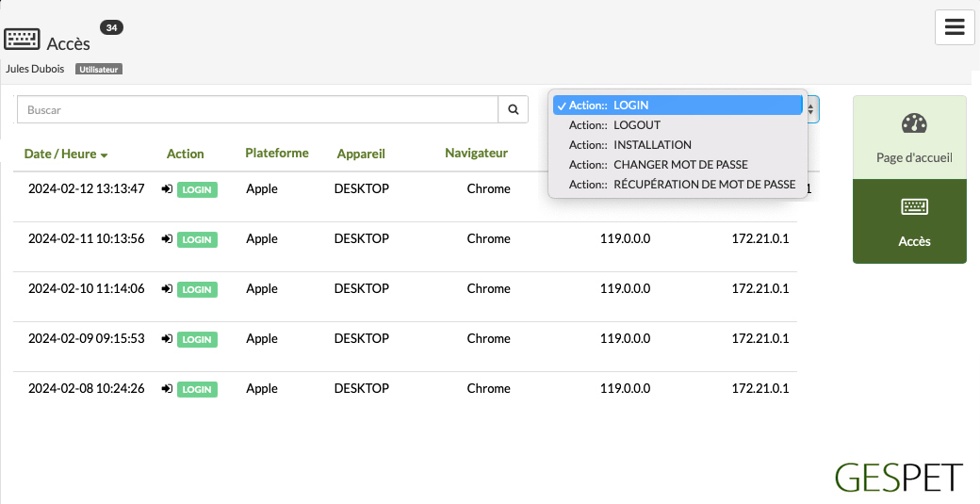The image size is (980, 504).
Task: Click the keyboard icon in Accès sidebar tile
Action: [x=914, y=206]
